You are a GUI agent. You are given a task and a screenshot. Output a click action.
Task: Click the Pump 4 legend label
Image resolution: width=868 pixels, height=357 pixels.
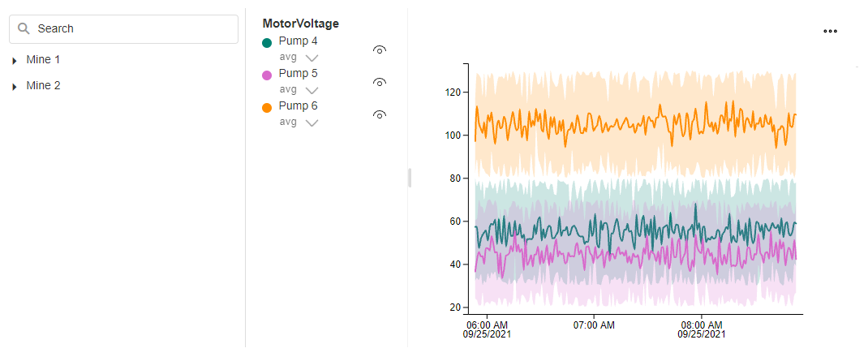point(298,41)
